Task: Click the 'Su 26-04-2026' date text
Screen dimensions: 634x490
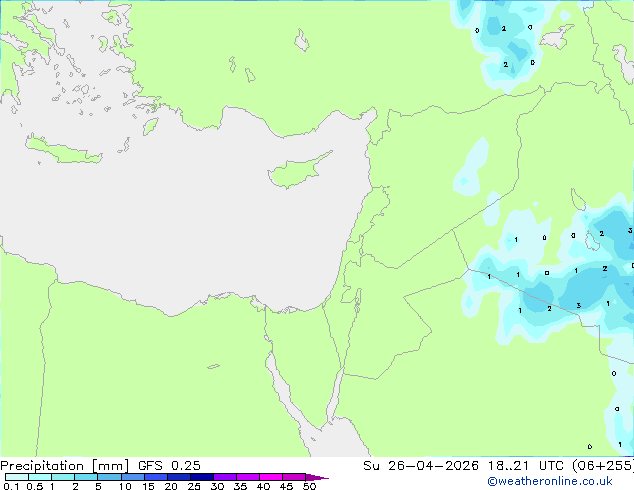Action: pos(421,466)
